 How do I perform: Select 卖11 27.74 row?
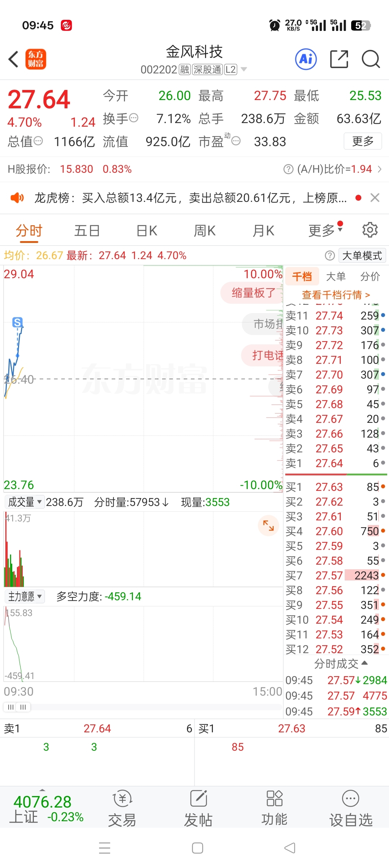coord(335,316)
